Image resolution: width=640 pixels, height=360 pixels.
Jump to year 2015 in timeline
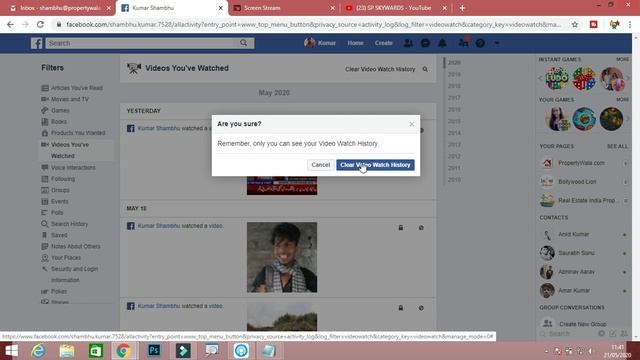(x=454, y=121)
